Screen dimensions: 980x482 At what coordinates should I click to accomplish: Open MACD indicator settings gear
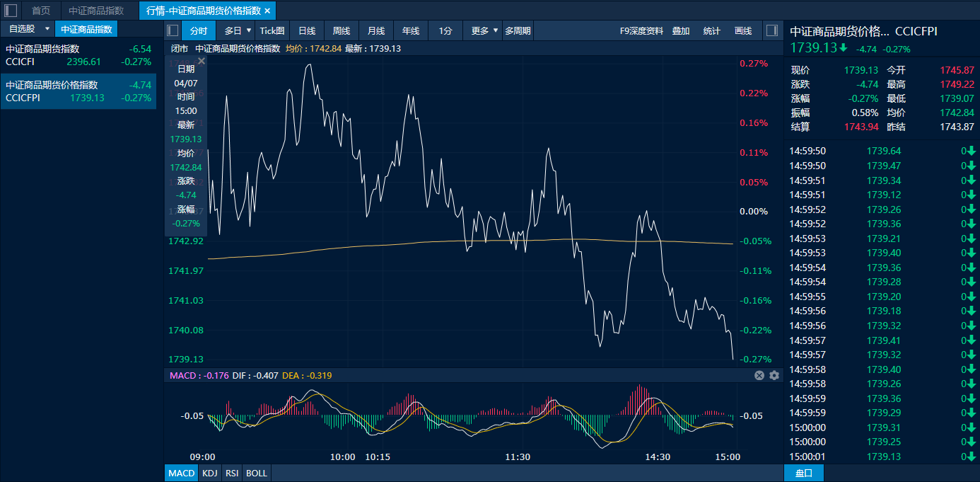click(x=774, y=375)
